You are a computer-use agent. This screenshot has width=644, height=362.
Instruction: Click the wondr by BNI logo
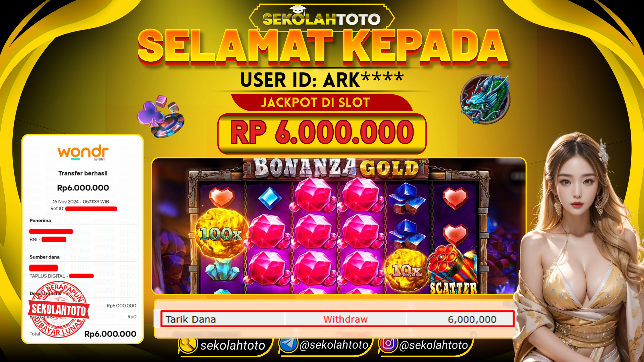pyautogui.click(x=83, y=153)
